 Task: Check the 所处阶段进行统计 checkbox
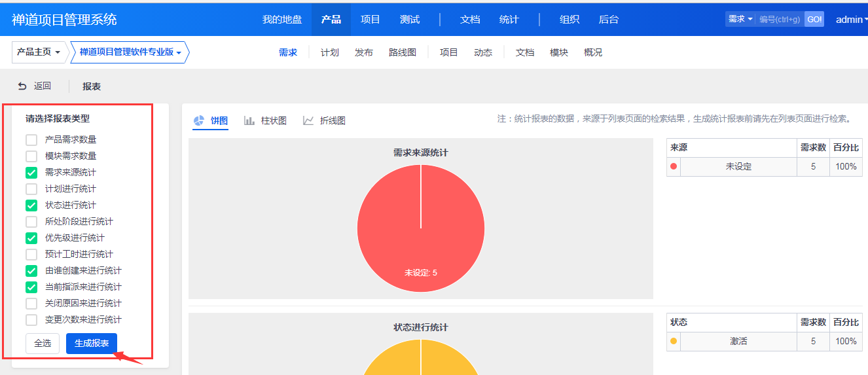coord(31,221)
